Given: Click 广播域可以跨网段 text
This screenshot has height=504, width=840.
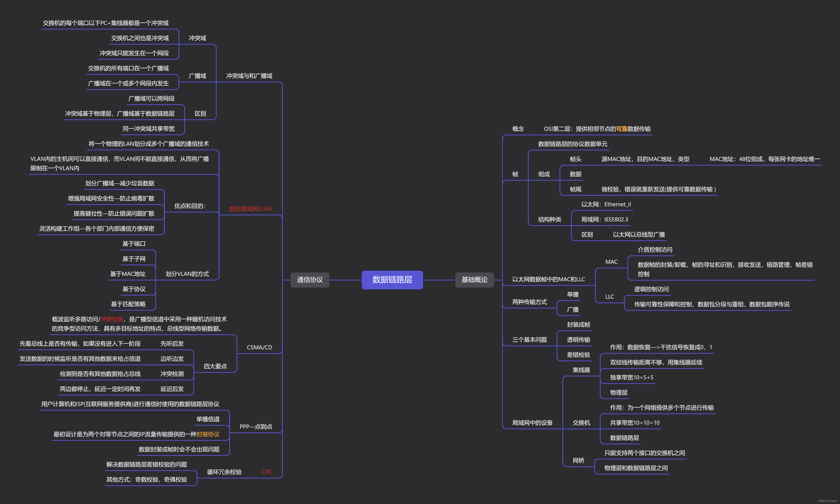Looking at the screenshot, I should pyautogui.click(x=152, y=98).
